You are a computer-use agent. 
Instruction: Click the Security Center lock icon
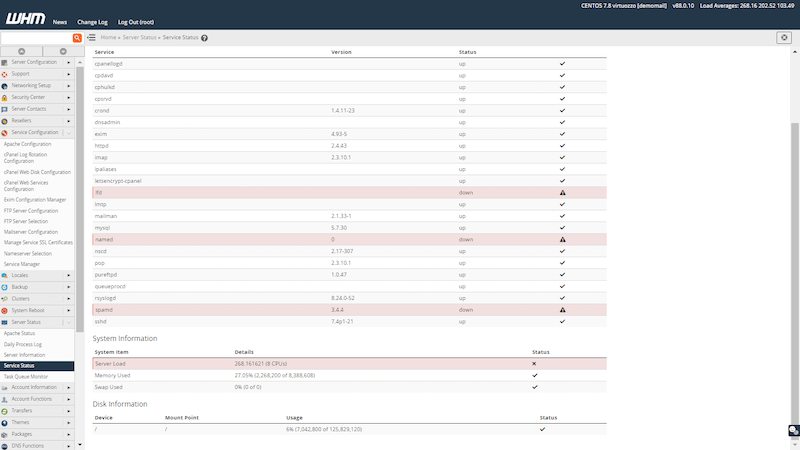pyautogui.click(x=5, y=97)
